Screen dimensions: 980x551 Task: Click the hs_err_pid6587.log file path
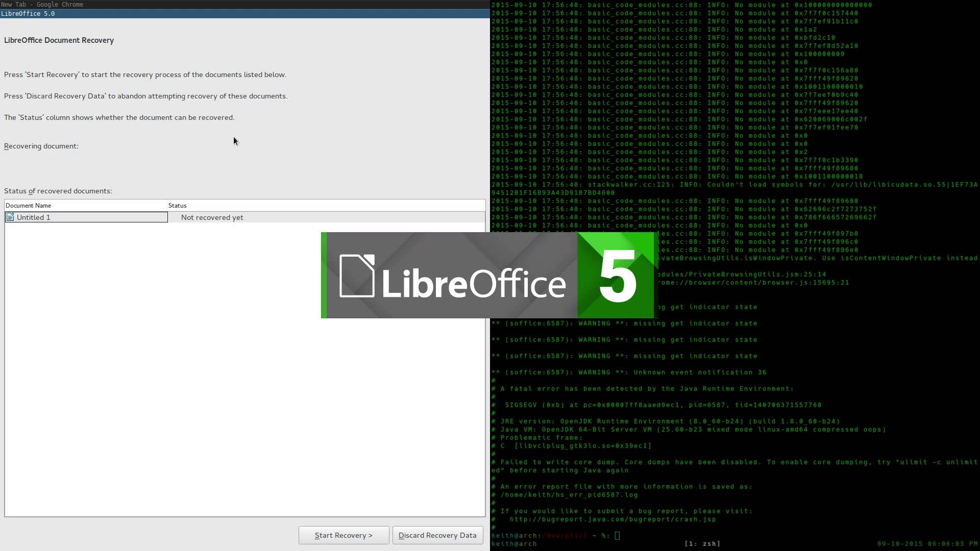[569, 495]
